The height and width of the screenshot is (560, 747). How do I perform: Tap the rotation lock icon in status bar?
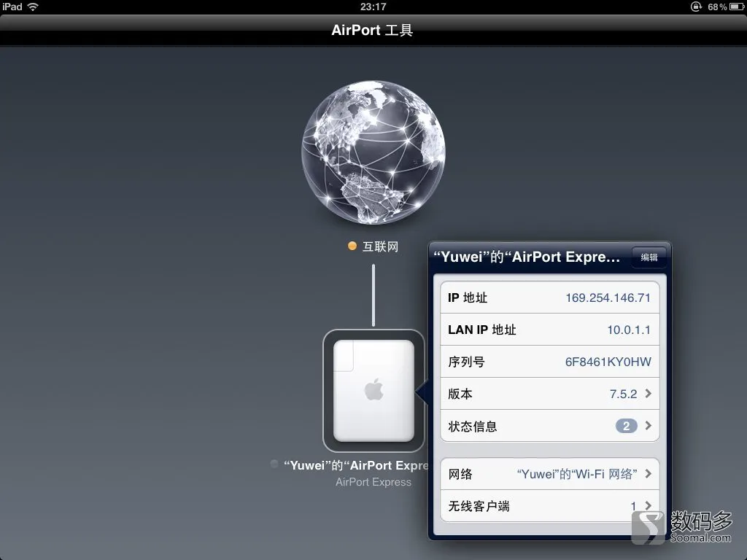[696, 7]
